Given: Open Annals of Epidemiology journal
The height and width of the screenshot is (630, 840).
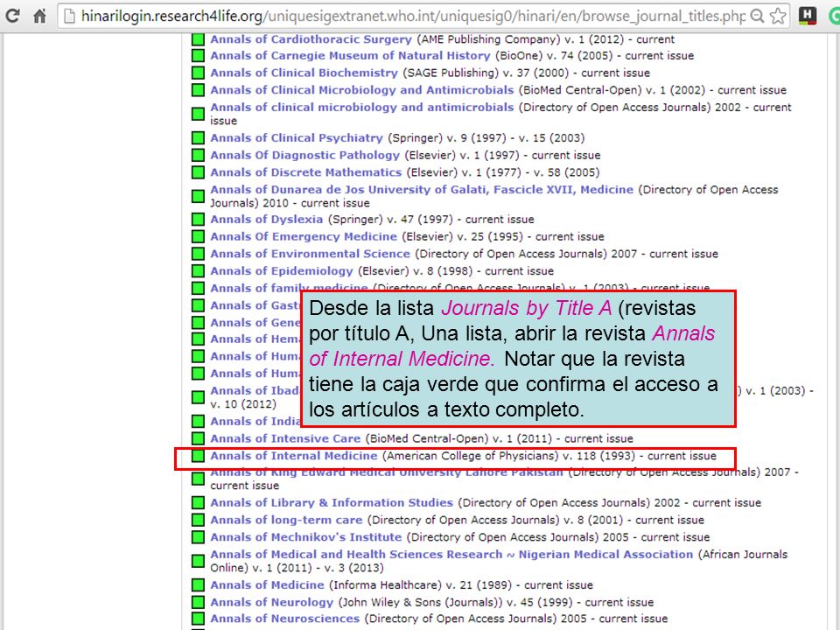Looking at the screenshot, I should click(281, 270).
